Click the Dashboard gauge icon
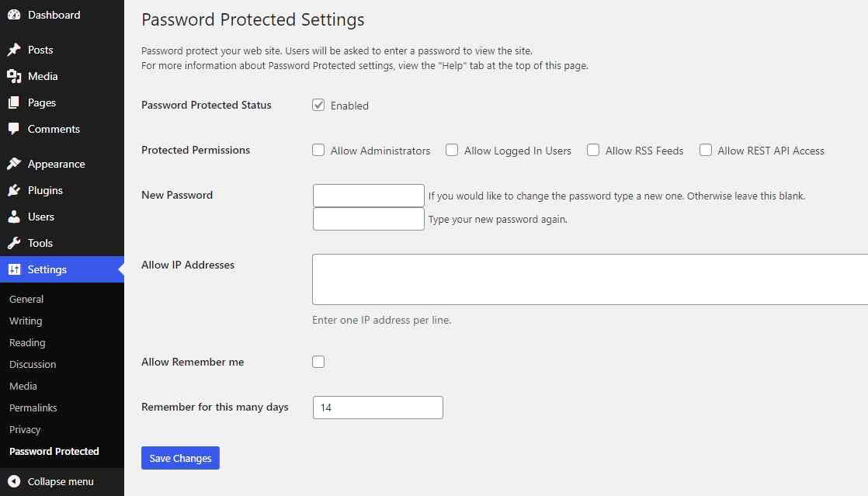 (x=14, y=15)
